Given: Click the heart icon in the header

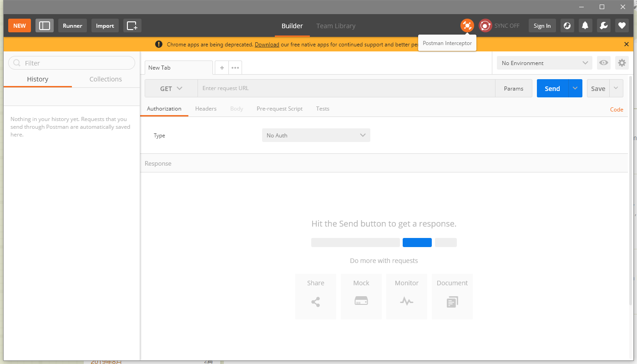Looking at the screenshot, I should pos(622,25).
